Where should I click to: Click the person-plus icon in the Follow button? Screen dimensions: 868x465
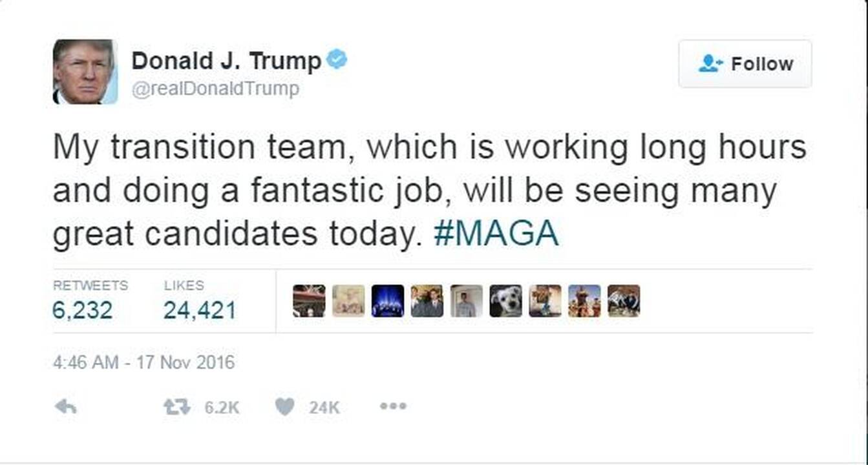[710, 63]
